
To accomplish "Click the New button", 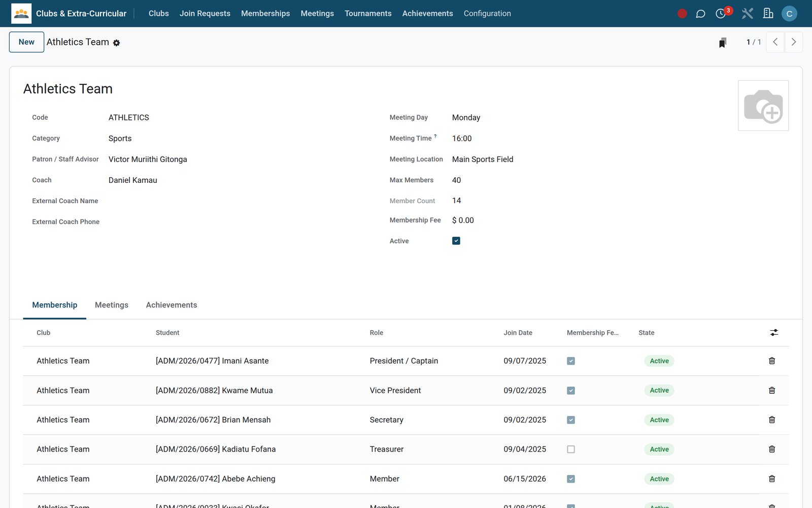I will [26, 42].
